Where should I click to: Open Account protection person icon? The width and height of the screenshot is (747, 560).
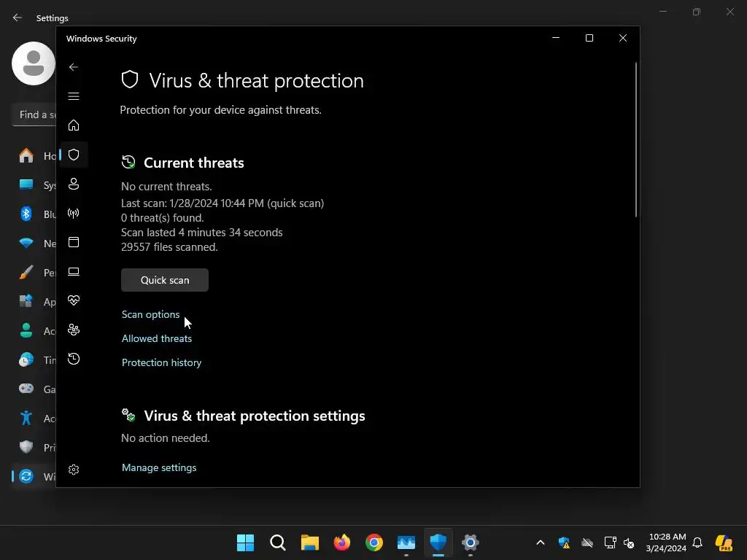click(74, 184)
